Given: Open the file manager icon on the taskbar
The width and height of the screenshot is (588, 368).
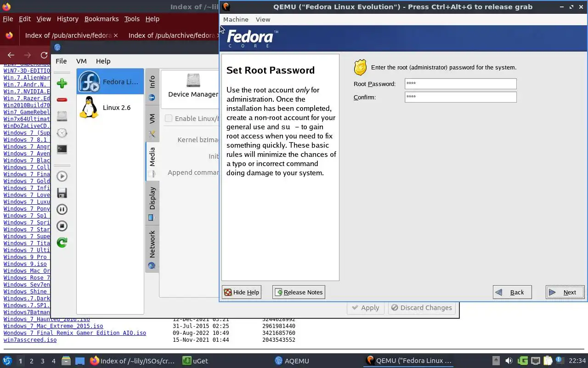Looking at the screenshot, I should [x=66, y=361].
